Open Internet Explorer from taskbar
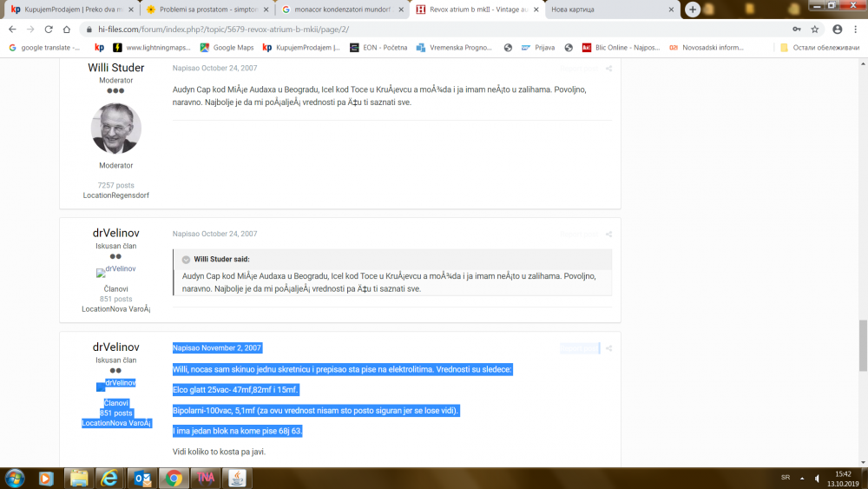Viewport: 868px width, 489px height. (109, 478)
